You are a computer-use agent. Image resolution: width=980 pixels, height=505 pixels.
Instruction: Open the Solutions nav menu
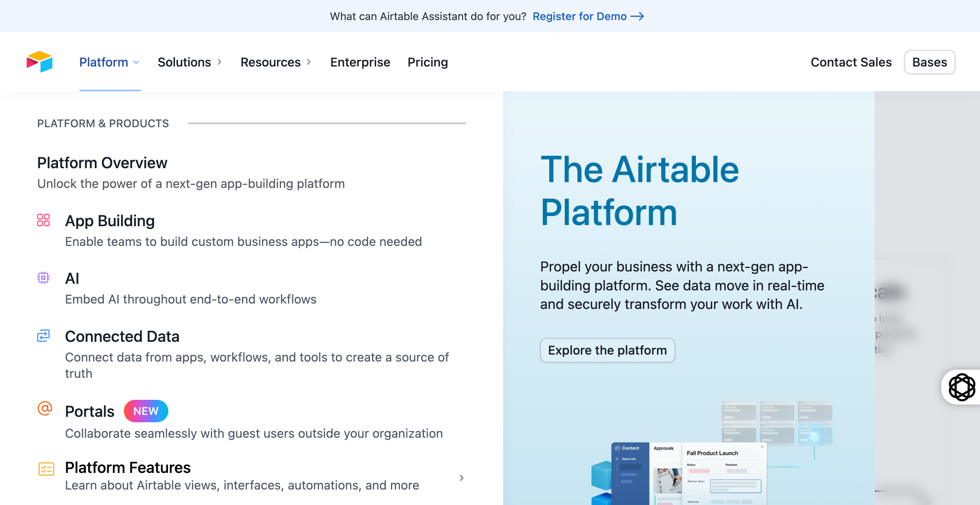point(190,62)
